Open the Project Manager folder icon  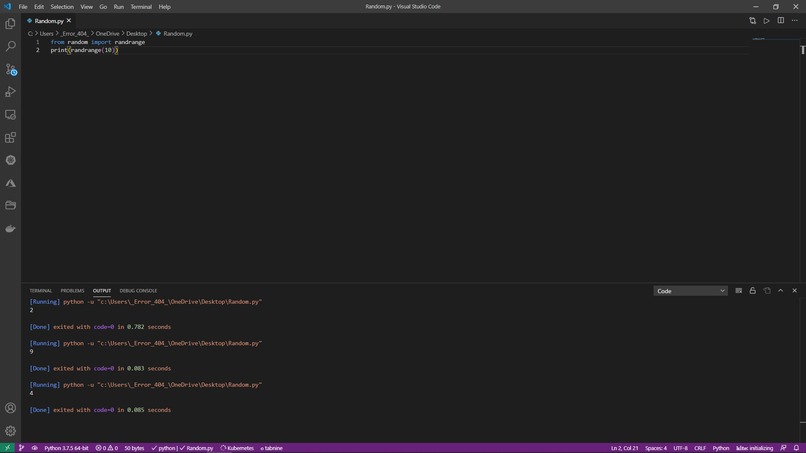click(10, 206)
